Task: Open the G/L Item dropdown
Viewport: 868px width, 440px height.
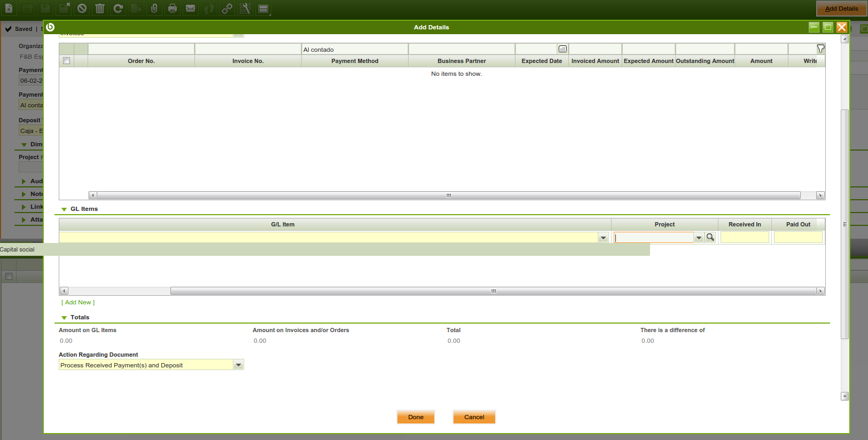Action: (x=603, y=238)
